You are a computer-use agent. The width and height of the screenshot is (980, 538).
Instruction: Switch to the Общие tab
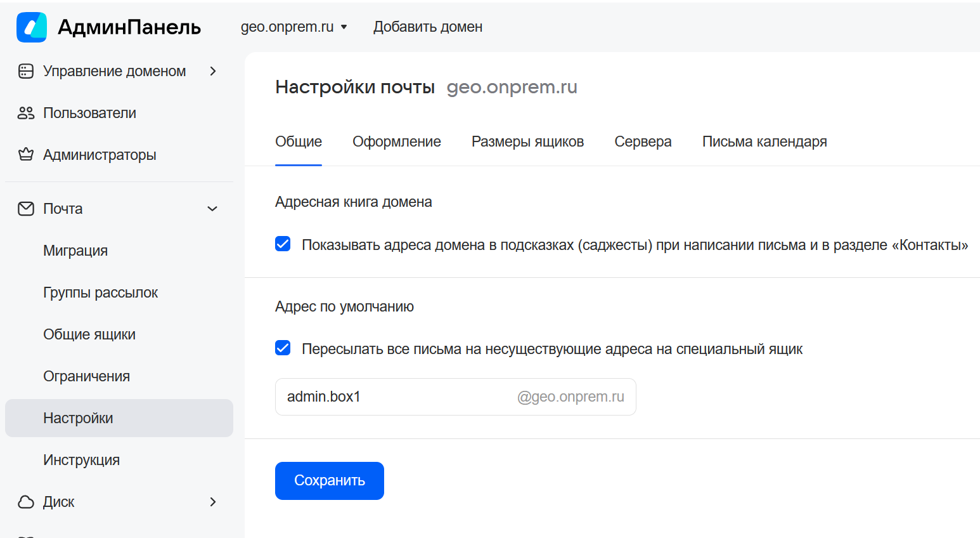coord(299,142)
